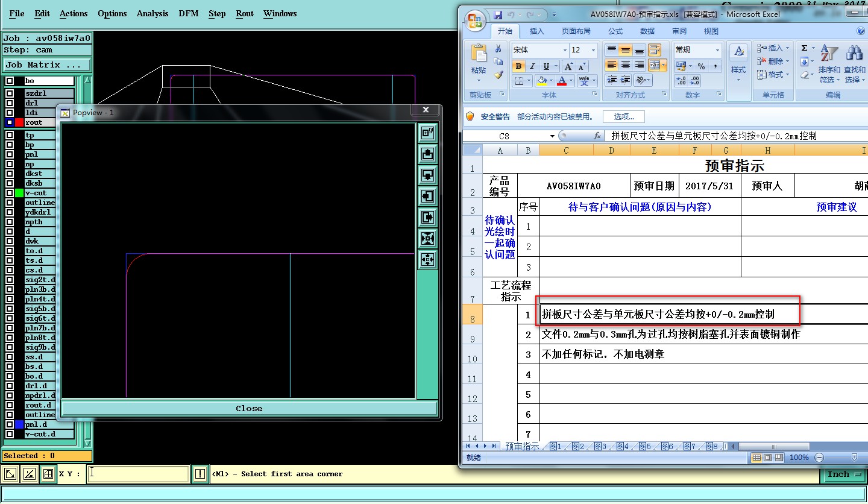The width and height of the screenshot is (868, 504).
Task: Click the Cut scissors icon in Excel
Action: click(x=498, y=49)
